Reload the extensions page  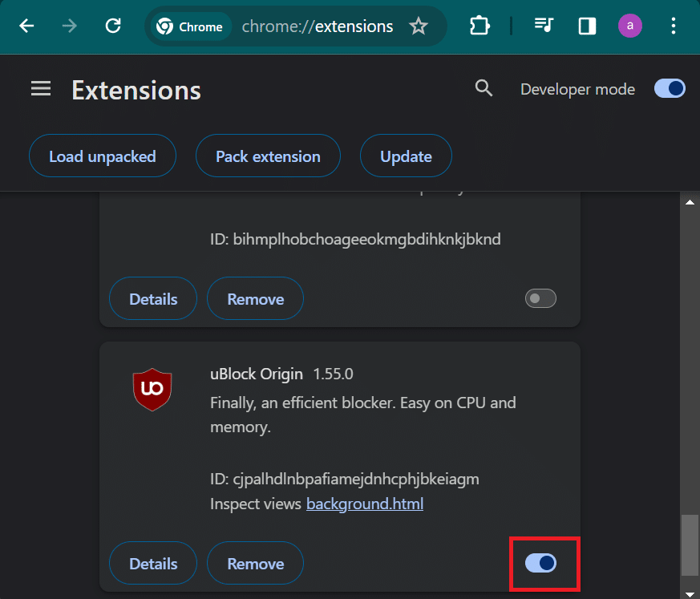[x=113, y=26]
